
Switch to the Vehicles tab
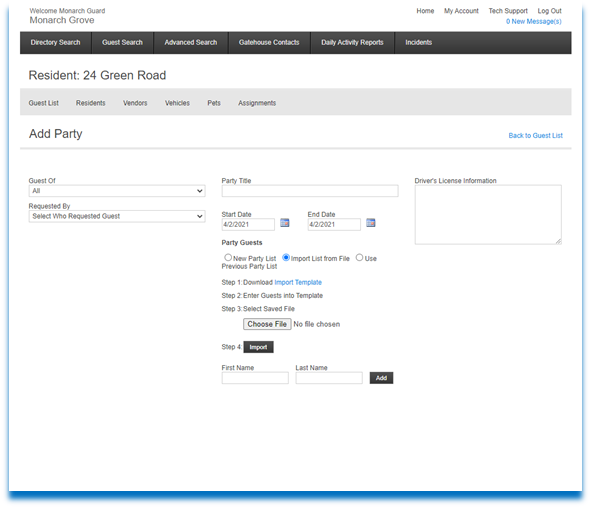click(x=177, y=103)
